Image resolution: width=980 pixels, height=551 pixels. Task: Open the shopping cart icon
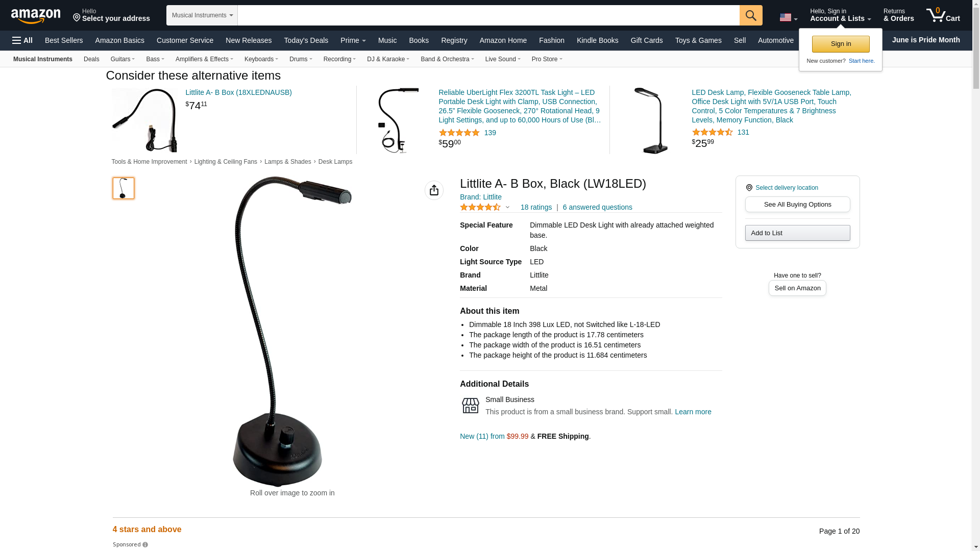[943, 15]
